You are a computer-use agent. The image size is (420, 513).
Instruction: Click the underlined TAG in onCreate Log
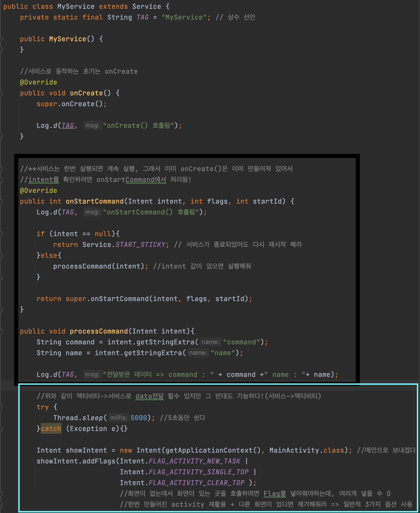(x=68, y=126)
